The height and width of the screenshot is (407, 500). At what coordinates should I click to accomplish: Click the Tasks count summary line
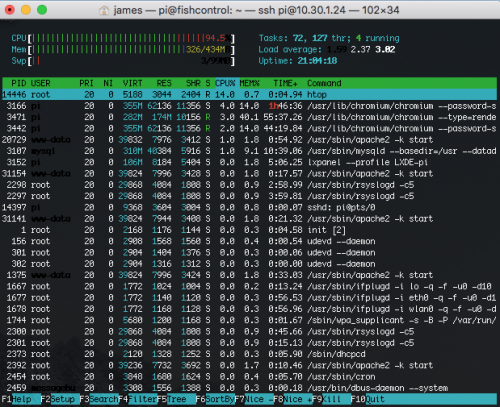click(329, 38)
